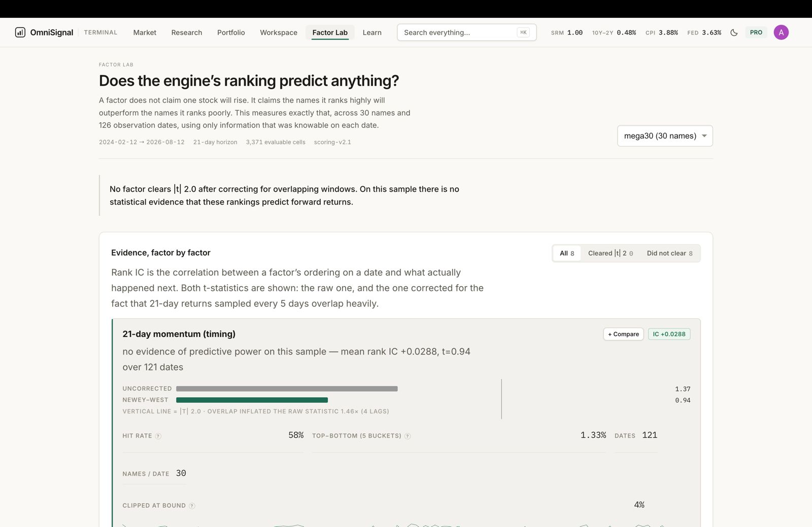Click the Hit Rate value 58%
The image size is (812, 527).
pyautogui.click(x=296, y=435)
